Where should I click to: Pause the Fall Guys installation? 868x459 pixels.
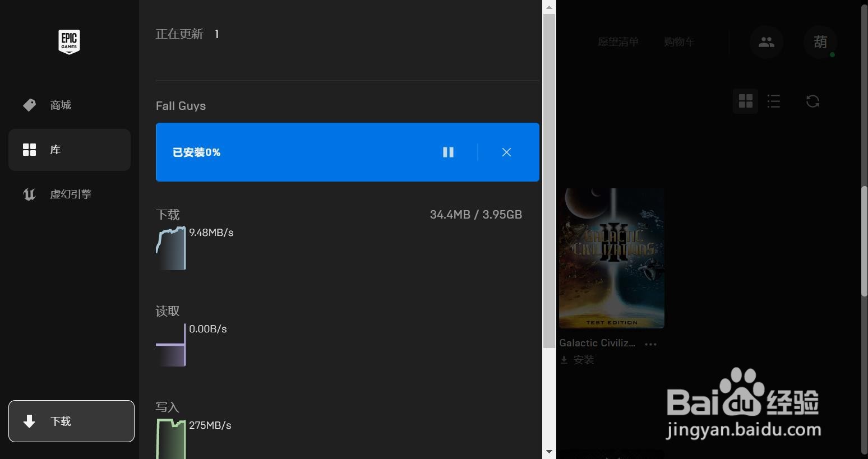[448, 152]
